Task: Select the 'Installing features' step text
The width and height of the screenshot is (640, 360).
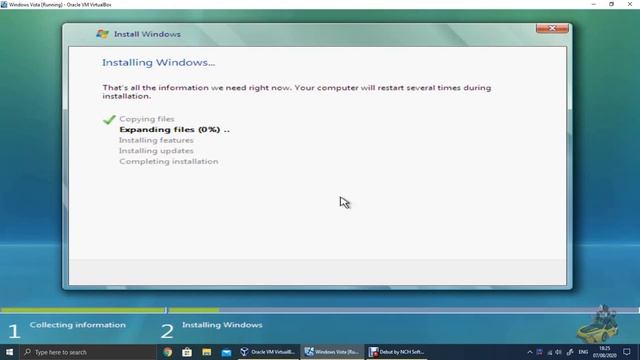Action: (x=156, y=140)
